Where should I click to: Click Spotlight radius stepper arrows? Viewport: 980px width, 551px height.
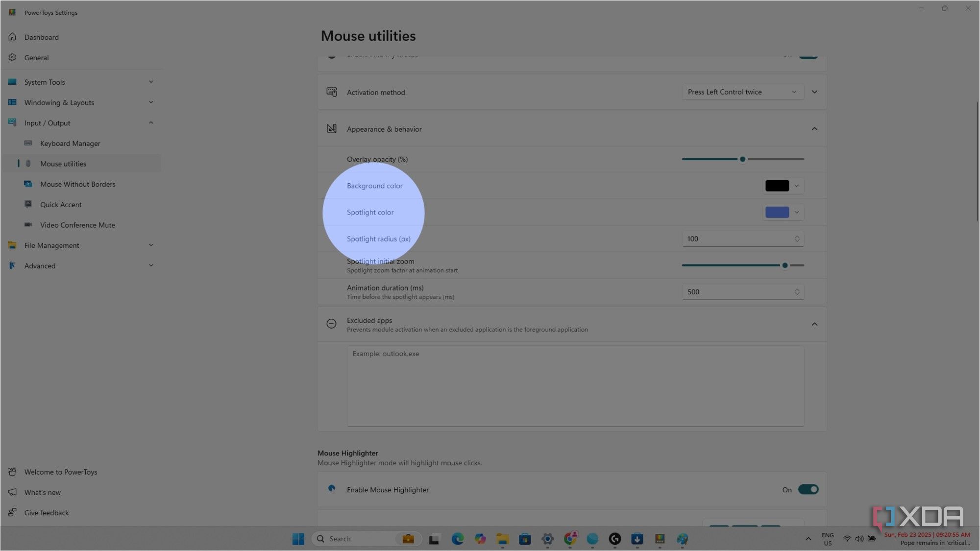coord(797,239)
